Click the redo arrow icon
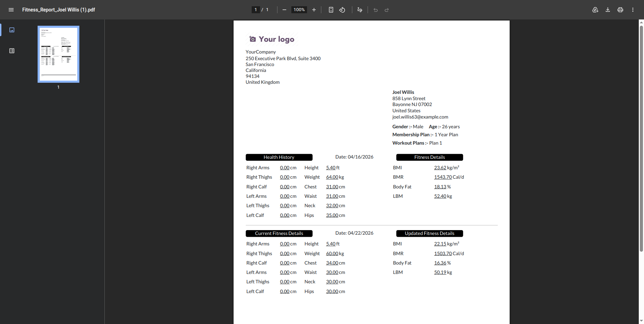 point(387,10)
